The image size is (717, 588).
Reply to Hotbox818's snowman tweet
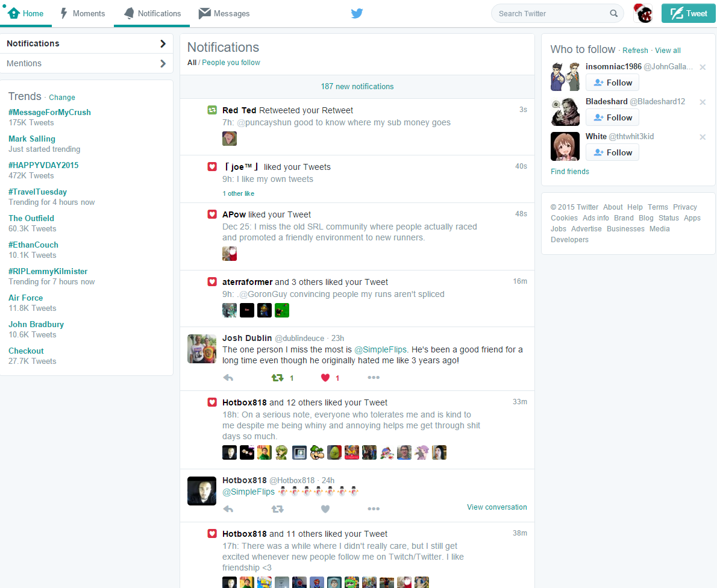228,509
